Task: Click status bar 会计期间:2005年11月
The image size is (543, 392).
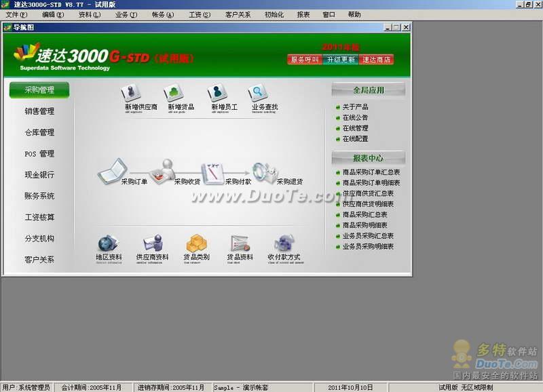Action: [x=92, y=387]
